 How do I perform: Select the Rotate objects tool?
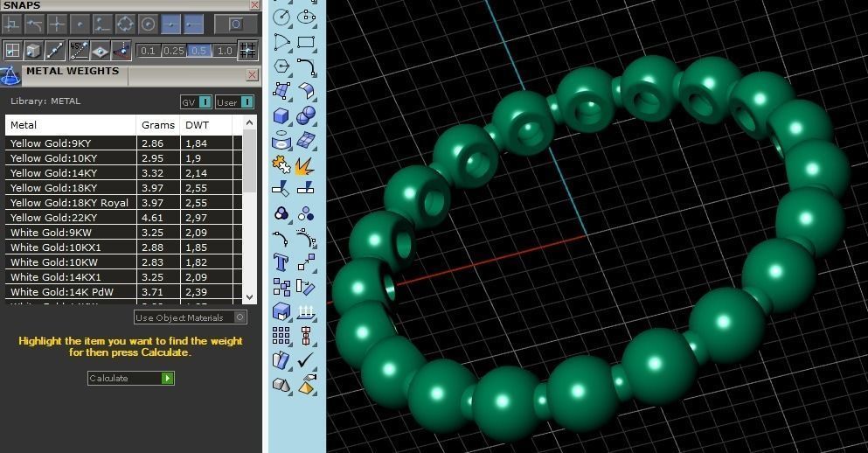[x=306, y=287]
